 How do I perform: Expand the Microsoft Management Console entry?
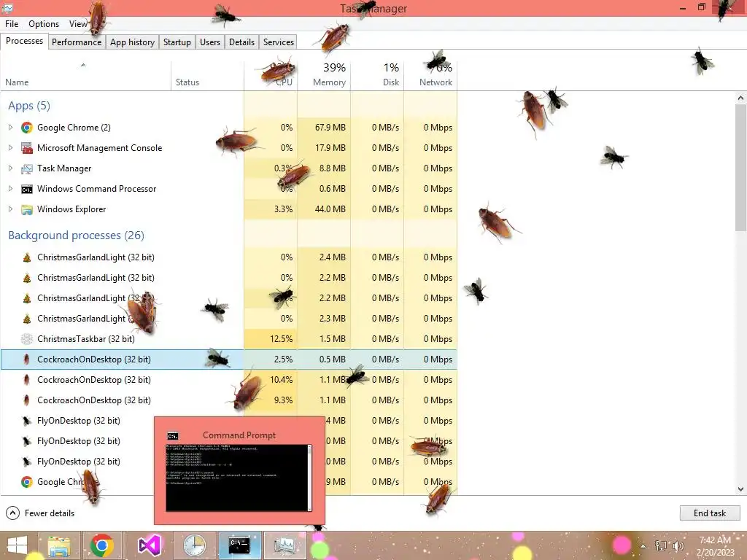(10, 148)
